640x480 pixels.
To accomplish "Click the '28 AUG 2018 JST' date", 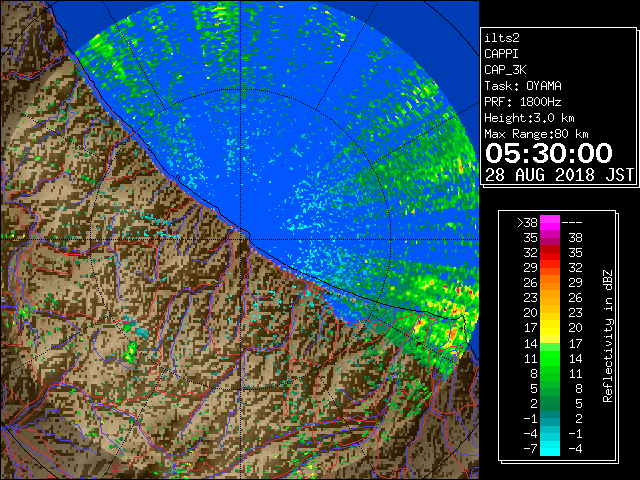I will tap(559, 175).
